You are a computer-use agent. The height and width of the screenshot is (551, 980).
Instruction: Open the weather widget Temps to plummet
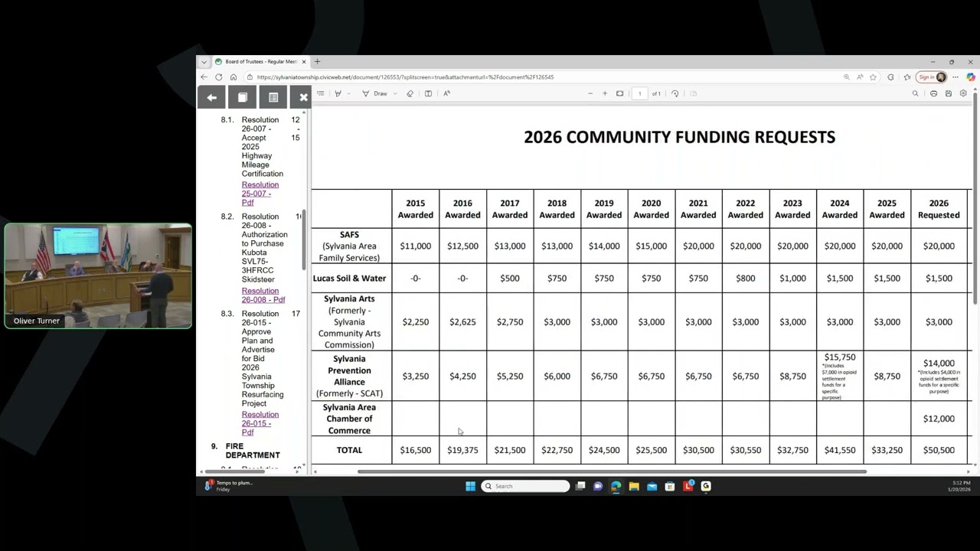228,486
